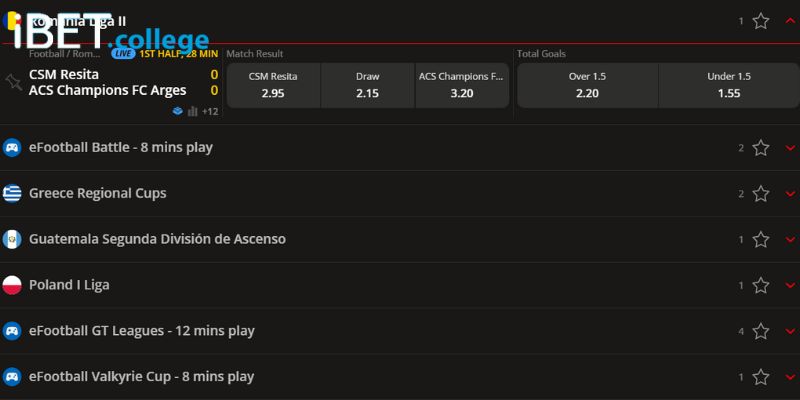Viewport: 800px width, 400px height.
Task: Toggle favorite star for Greece Regional Cups
Action: 760,193
